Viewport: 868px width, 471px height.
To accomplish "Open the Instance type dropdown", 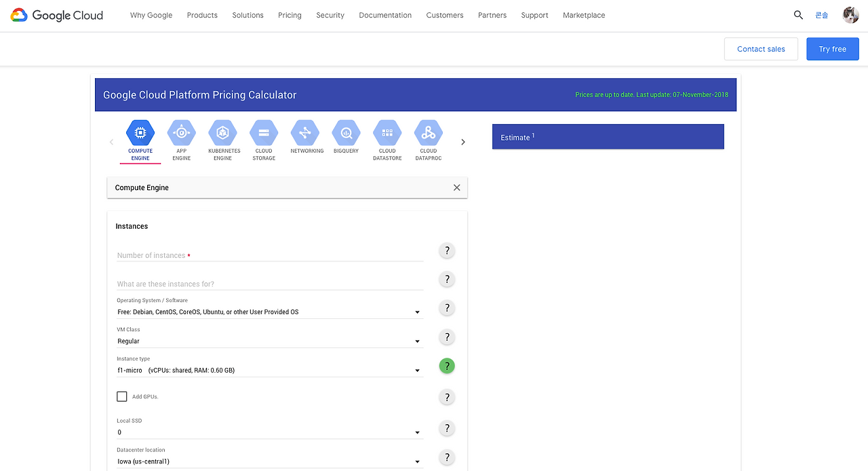I will point(270,371).
